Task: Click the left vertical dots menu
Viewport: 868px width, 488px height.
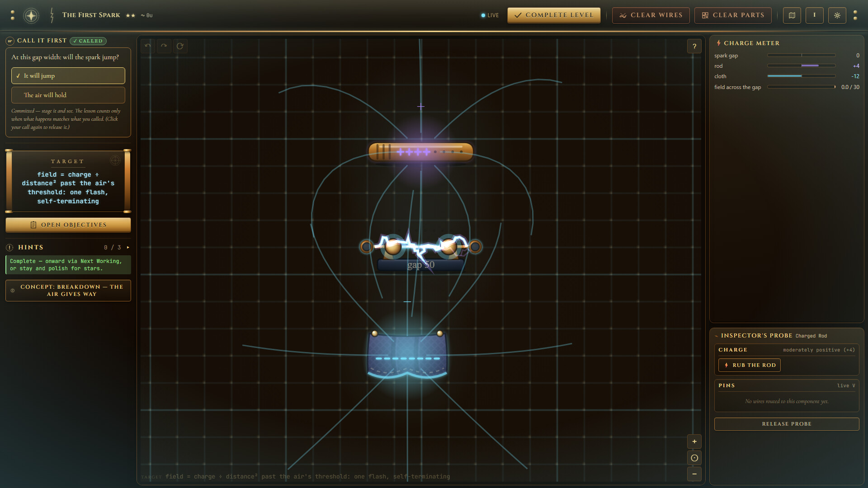Action: [x=13, y=15]
